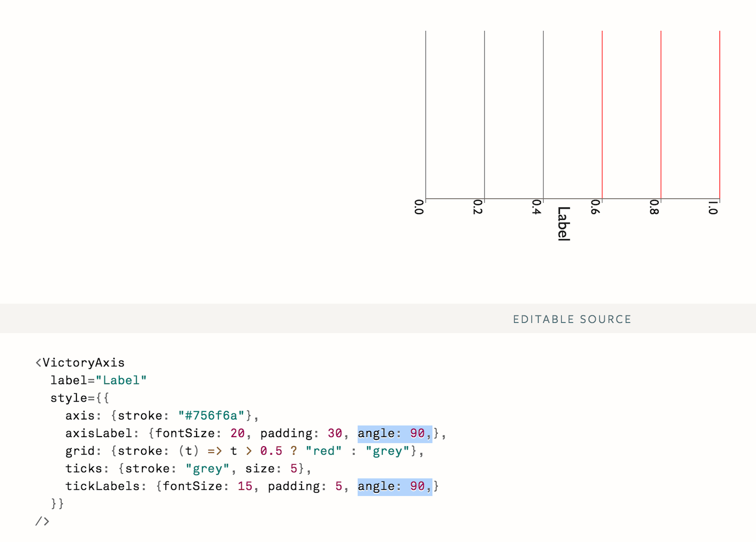Viewport: 756px width, 542px height.
Task: Click the "grey" stroke string in ticks line
Action: point(208,468)
